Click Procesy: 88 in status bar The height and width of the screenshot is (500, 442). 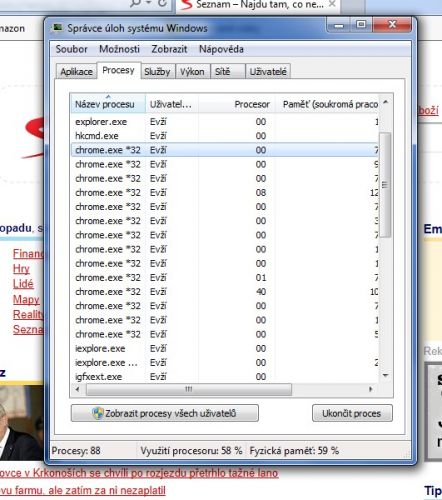(x=76, y=451)
